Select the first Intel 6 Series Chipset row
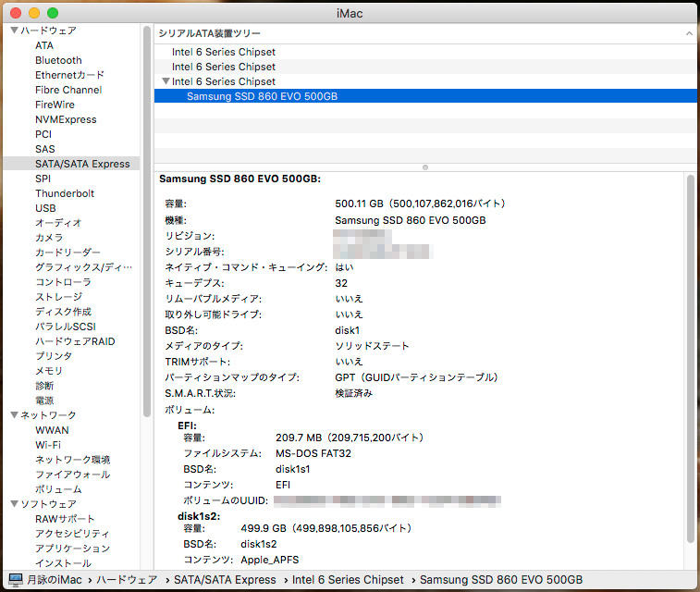 [x=425, y=52]
